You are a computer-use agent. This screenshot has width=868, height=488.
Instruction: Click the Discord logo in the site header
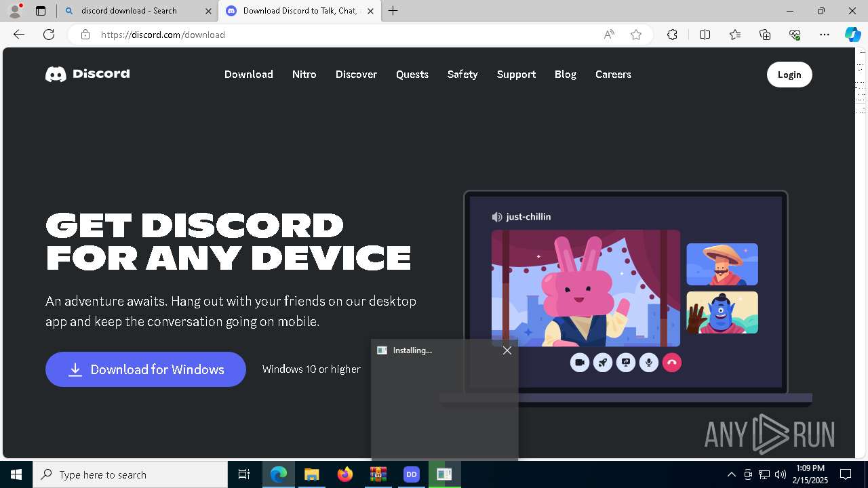(87, 74)
